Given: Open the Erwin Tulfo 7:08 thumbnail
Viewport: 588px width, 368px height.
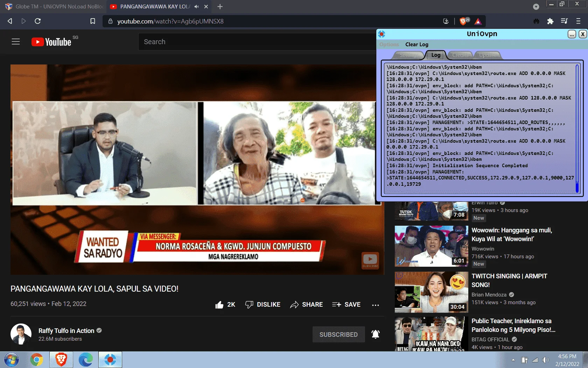Looking at the screenshot, I should 431,211.
